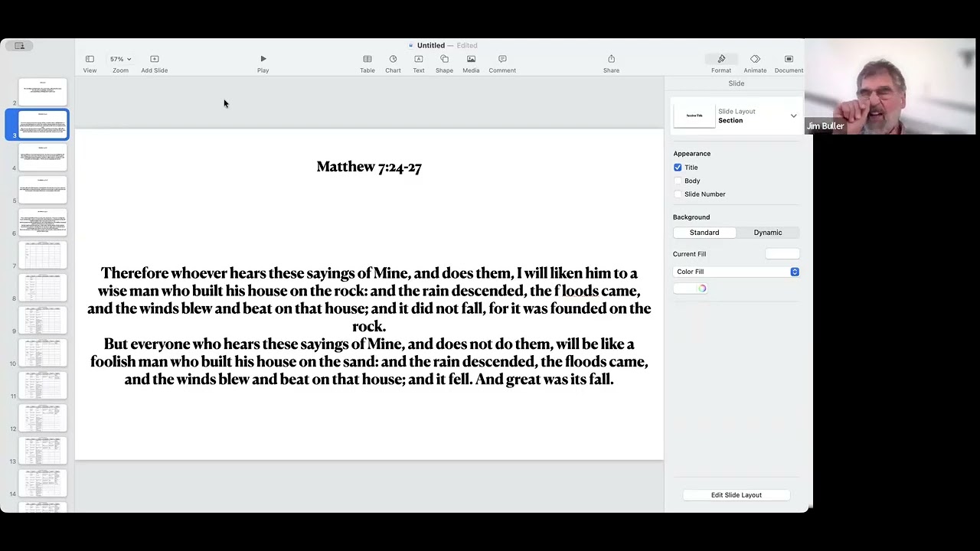
Task: Insert a Chart from the toolbar
Action: point(393,59)
